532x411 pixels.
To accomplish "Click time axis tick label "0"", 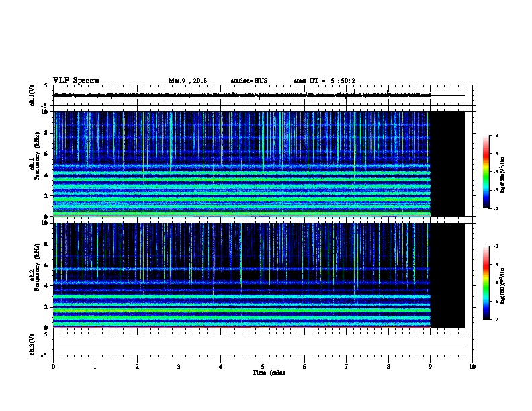I will tap(53, 367).
